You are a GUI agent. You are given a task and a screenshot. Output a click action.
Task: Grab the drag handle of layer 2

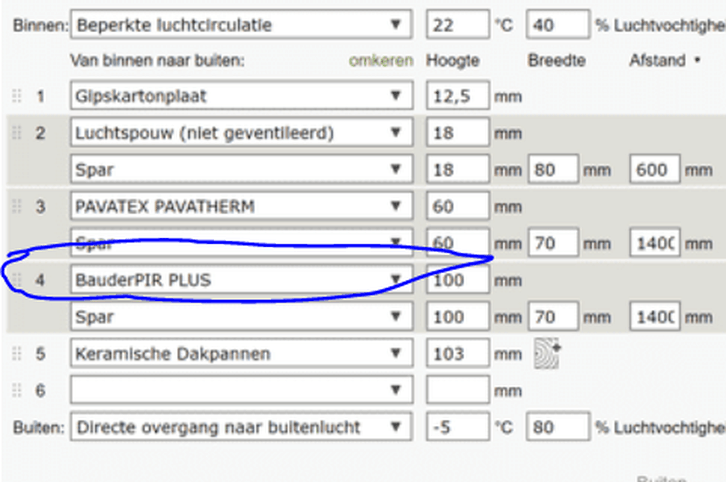pos(17,133)
